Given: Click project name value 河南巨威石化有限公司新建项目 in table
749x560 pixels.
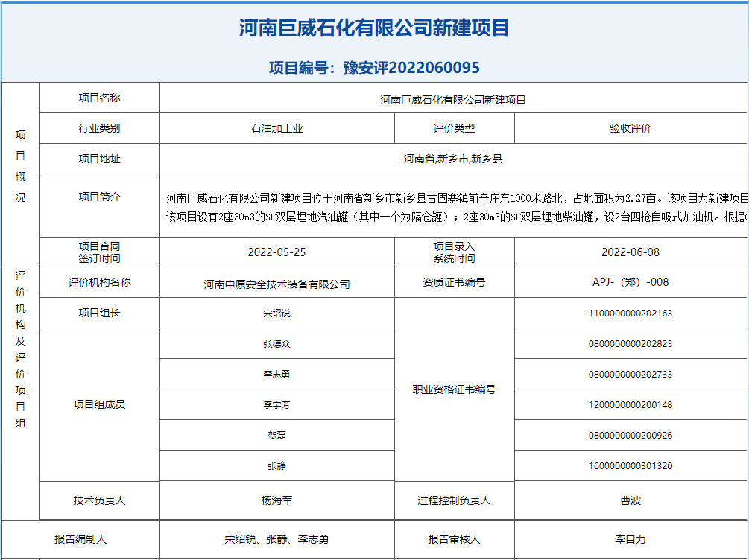Looking at the screenshot, I should (x=453, y=100).
